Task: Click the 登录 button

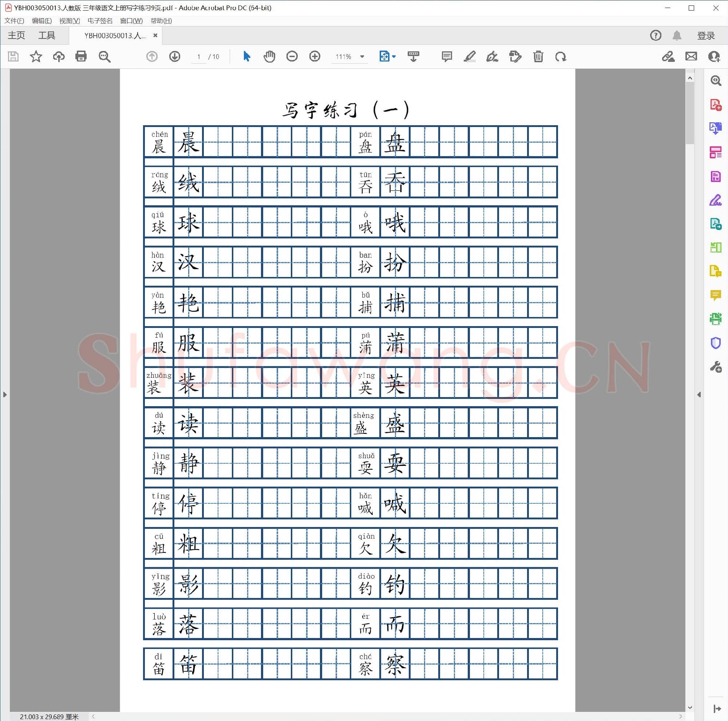Action: click(705, 35)
